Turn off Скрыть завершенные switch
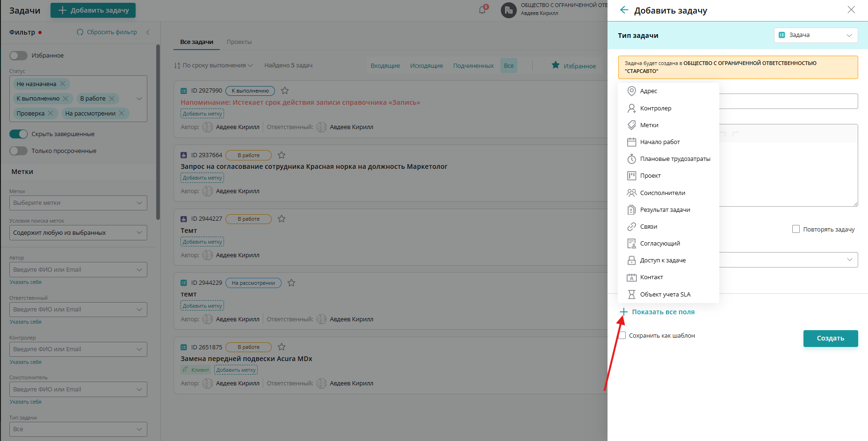Screen dimensions: 868x441 18,134
